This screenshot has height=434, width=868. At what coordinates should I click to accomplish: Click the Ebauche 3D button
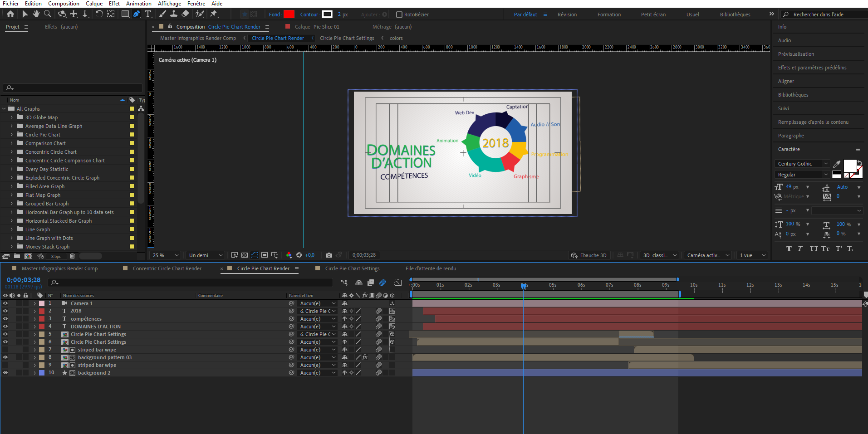click(x=588, y=255)
